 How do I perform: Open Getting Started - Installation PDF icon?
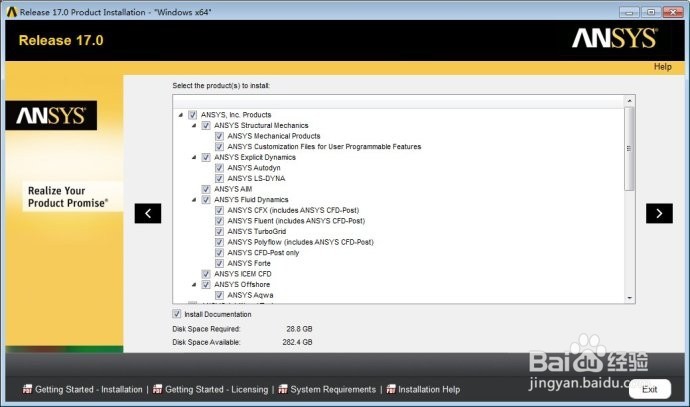click(27, 389)
